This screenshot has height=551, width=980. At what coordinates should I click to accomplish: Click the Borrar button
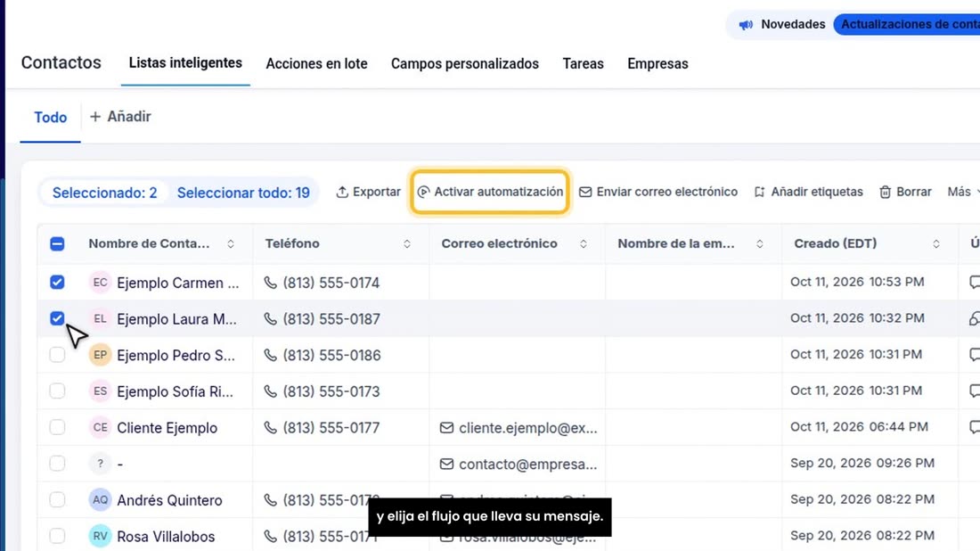coord(905,192)
